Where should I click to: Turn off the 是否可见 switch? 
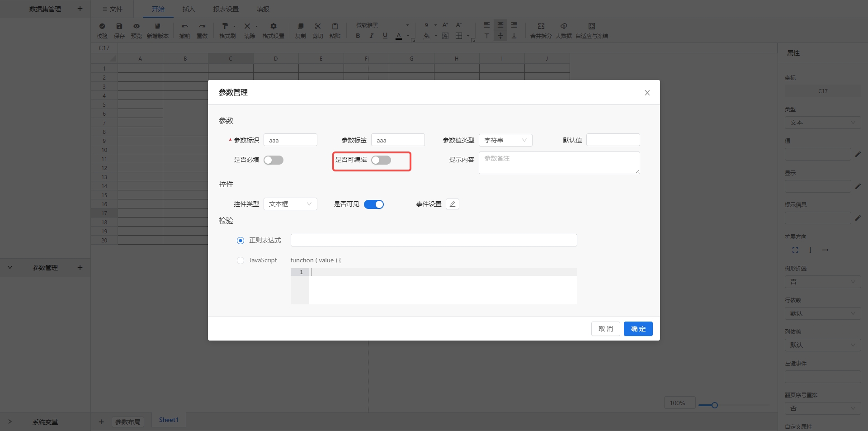374,204
